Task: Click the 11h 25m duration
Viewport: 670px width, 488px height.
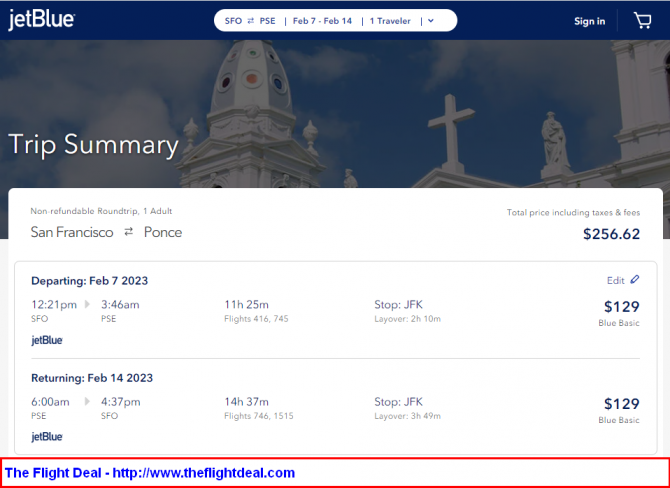Action: click(x=247, y=305)
